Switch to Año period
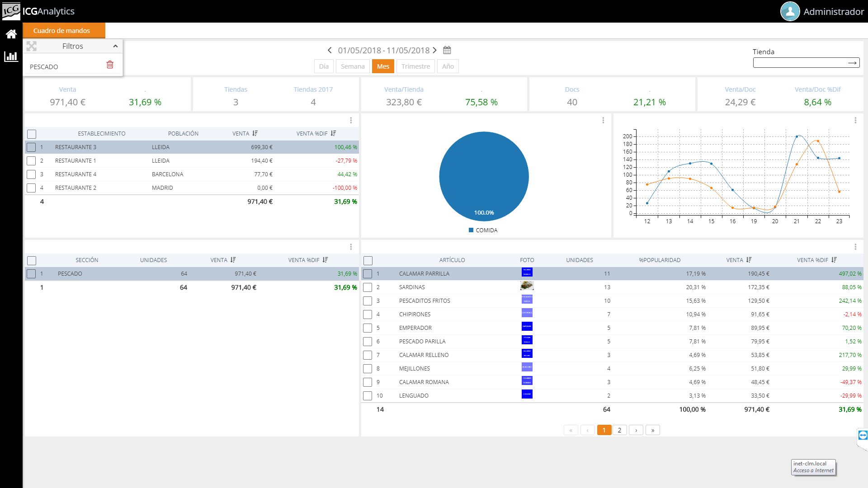This screenshot has width=868, height=488. point(448,66)
